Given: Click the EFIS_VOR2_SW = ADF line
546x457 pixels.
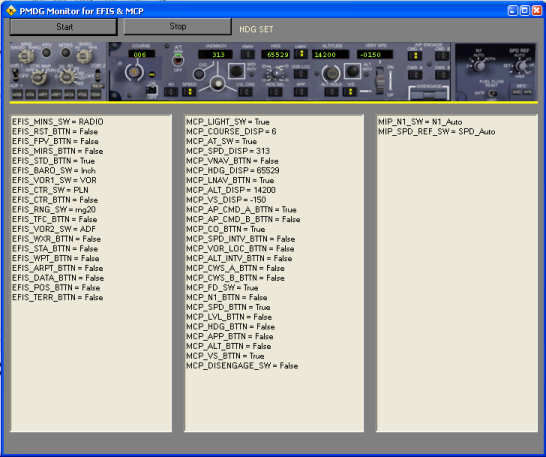Looking at the screenshot, I should 54,229.
